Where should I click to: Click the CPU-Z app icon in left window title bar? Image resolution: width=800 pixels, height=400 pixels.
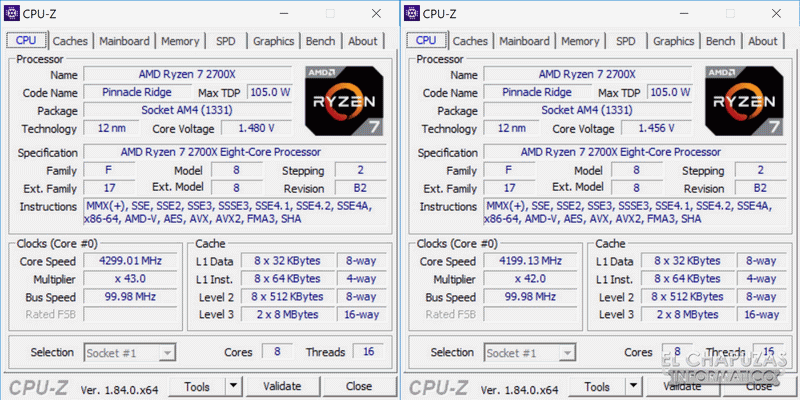[12, 14]
